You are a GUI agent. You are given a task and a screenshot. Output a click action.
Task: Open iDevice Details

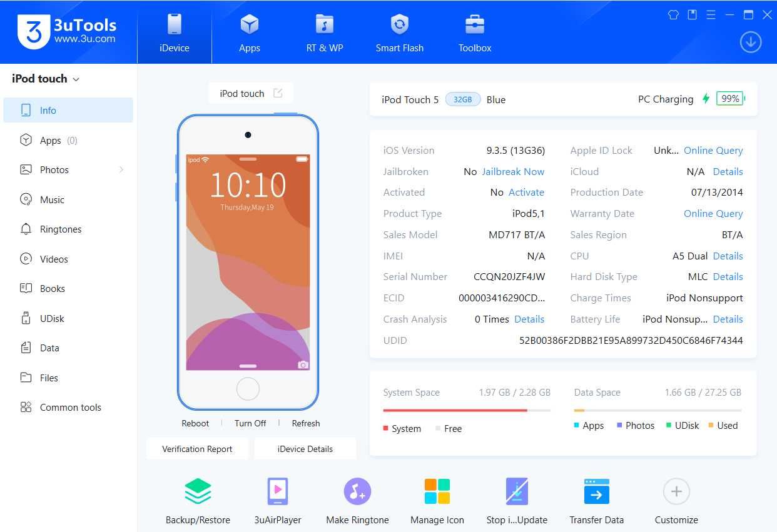[x=305, y=449]
